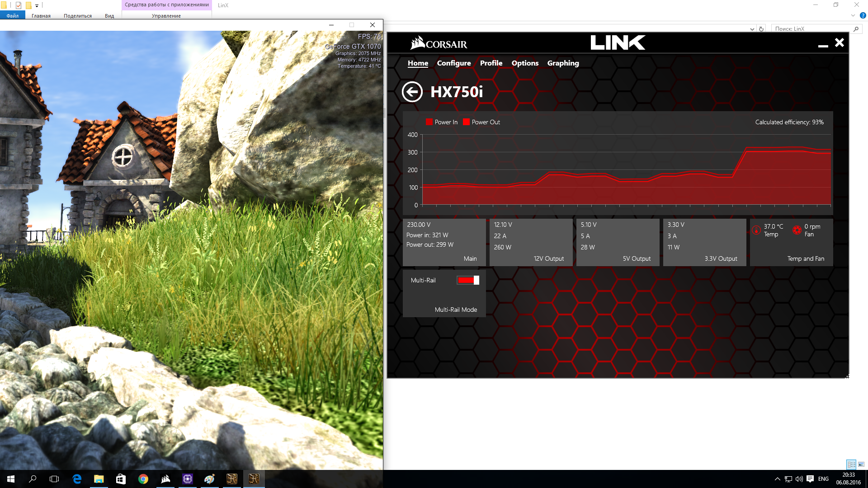Switch to the Configure tab
Screen dimensions: 868x488
[453, 63]
